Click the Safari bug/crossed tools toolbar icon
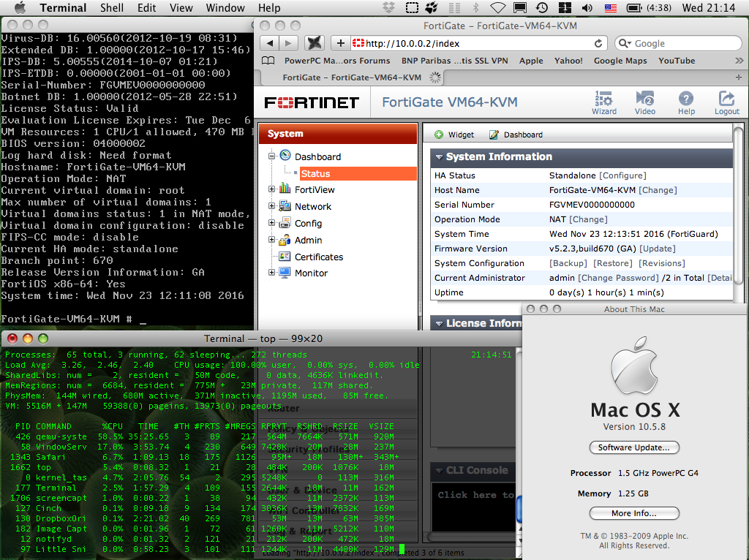Viewport: 749px width, 560px height. (315, 43)
